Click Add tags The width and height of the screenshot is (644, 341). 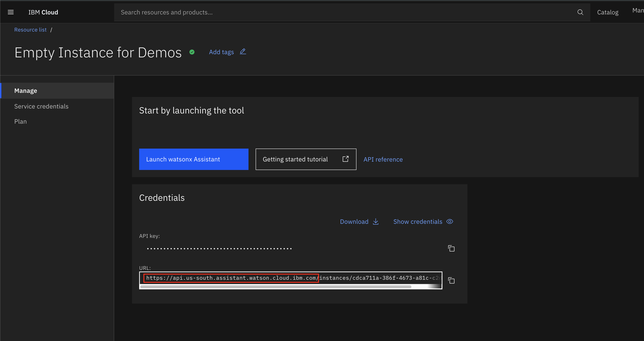221,52
